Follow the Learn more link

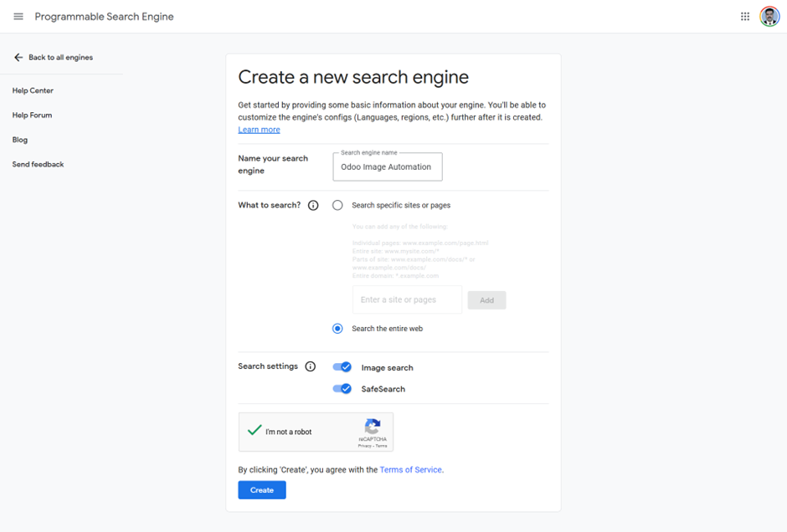point(259,130)
